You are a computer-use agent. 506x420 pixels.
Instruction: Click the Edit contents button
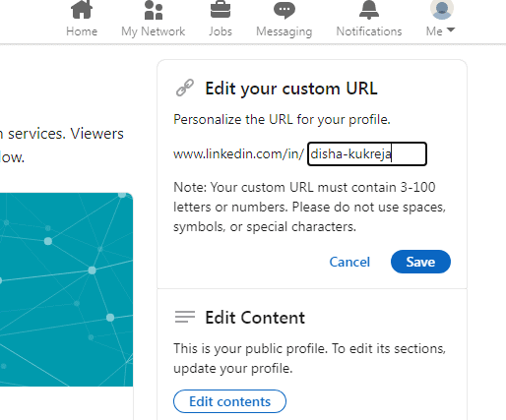coord(229,401)
